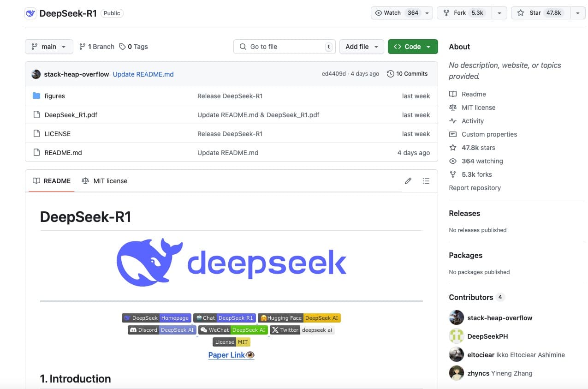Click the DeepSeek Homepage badge

pos(156,318)
